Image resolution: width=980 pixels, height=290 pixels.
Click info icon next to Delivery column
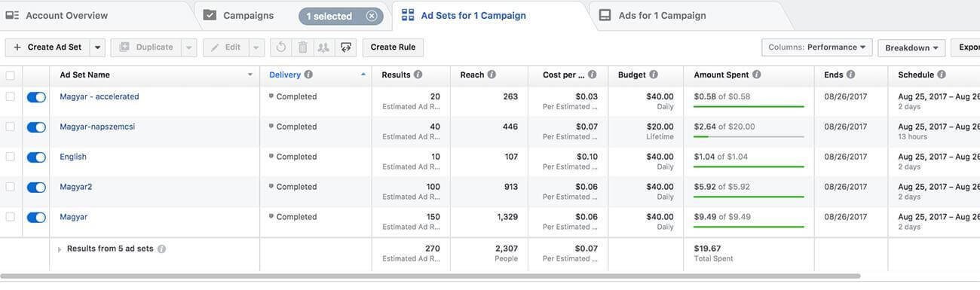(308, 75)
